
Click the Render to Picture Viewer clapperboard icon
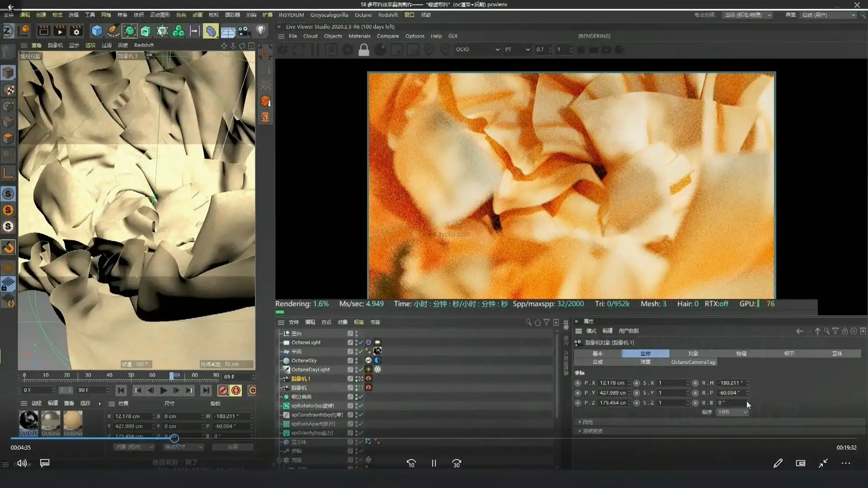(x=60, y=30)
